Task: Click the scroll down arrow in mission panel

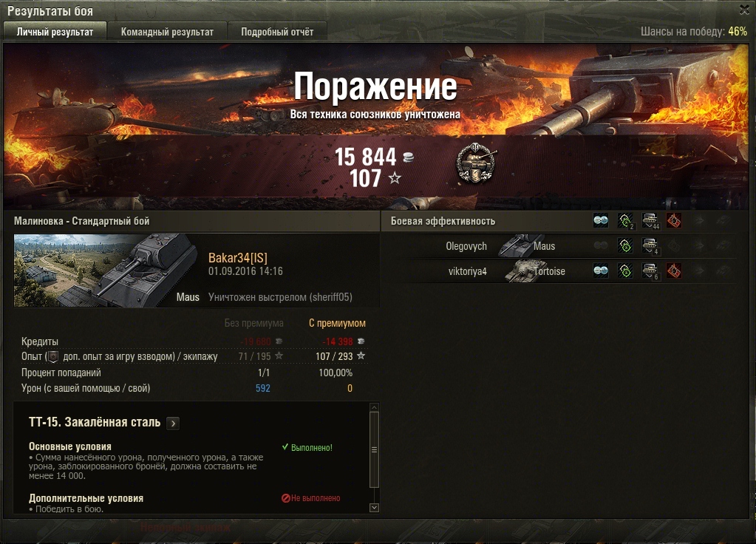Action: [x=374, y=507]
